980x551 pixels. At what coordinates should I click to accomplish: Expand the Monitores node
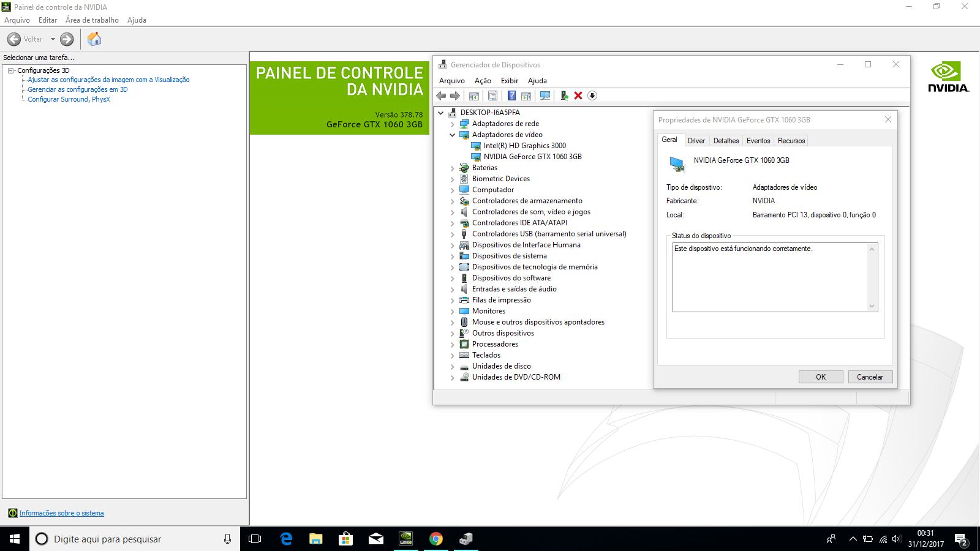[x=453, y=312]
